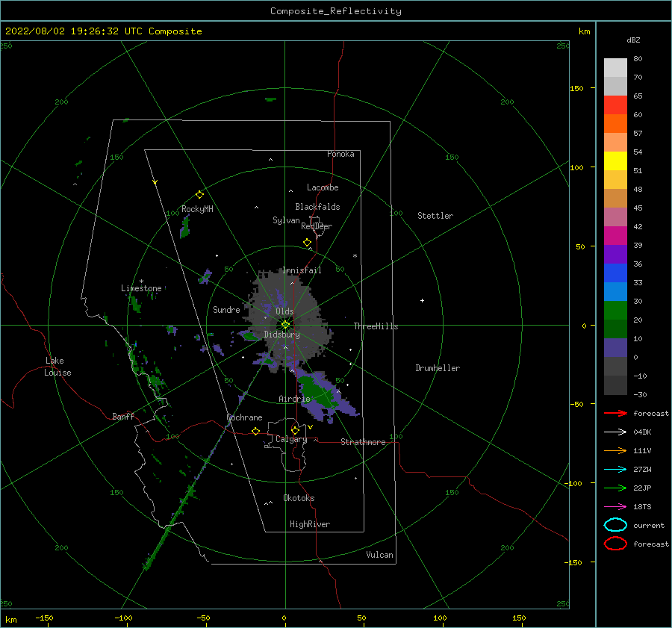
Task: Click the Sundre town label
Action: coord(226,310)
